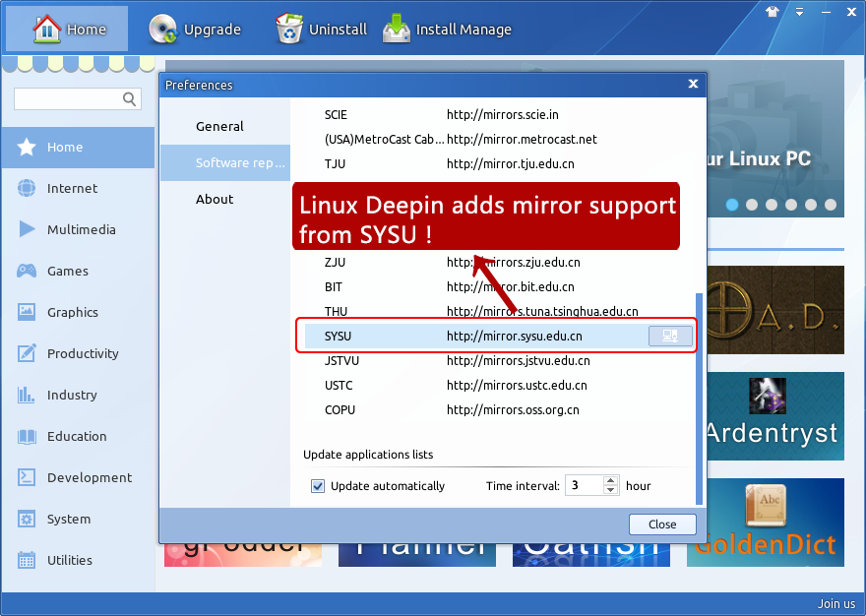This screenshot has height=616, width=866.
Task: Open the GoldenDict app thumbnail
Action: click(766, 523)
